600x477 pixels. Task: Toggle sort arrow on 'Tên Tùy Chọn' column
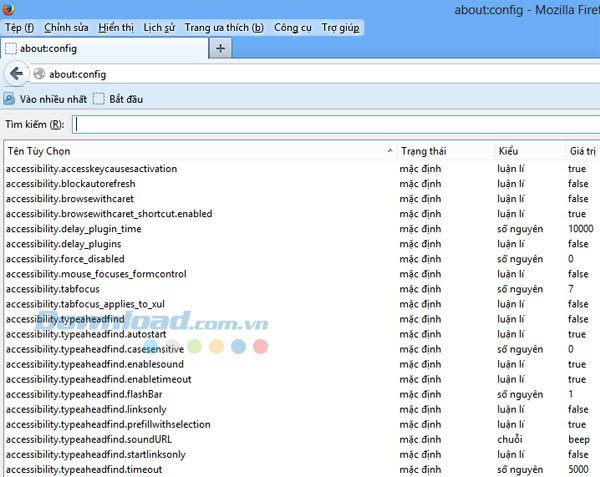click(x=389, y=151)
